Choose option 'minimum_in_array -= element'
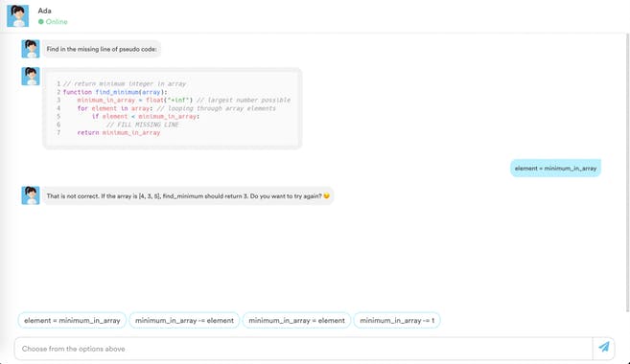This screenshot has width=630, height=364. 184,320
